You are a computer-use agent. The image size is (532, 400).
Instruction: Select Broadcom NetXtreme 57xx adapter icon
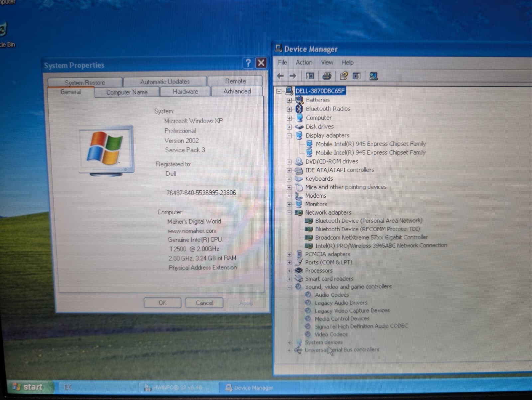(309, 238)
